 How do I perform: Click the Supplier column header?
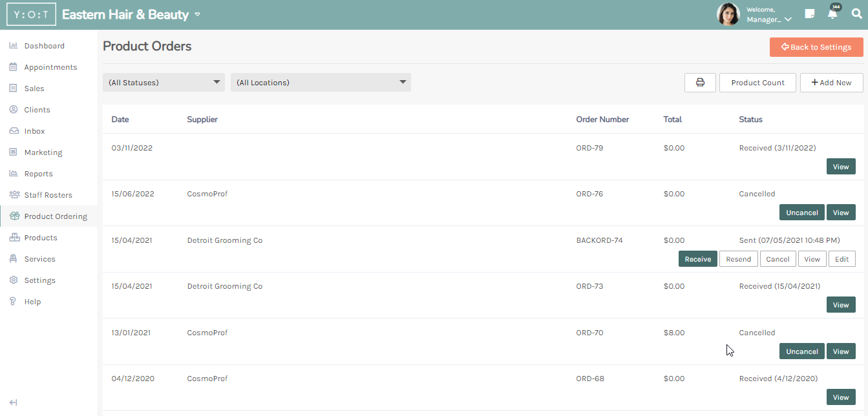coord(202,120)
